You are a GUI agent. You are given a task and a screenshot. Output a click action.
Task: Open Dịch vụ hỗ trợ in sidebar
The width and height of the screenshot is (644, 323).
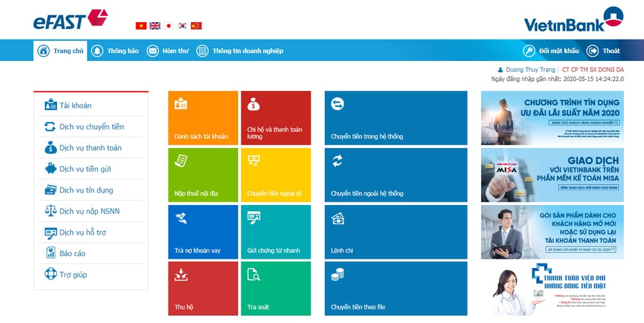tap(91, 233)
